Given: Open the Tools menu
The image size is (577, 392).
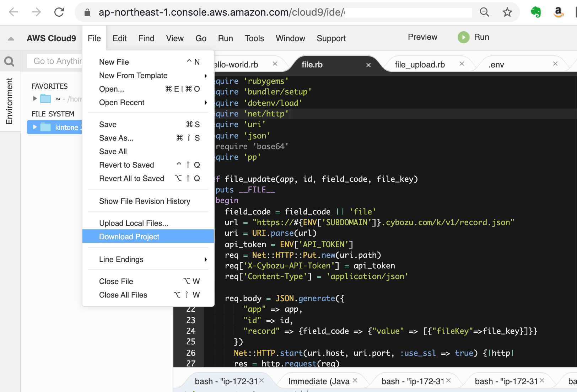Looking at the screenshot, I should 254,38.
